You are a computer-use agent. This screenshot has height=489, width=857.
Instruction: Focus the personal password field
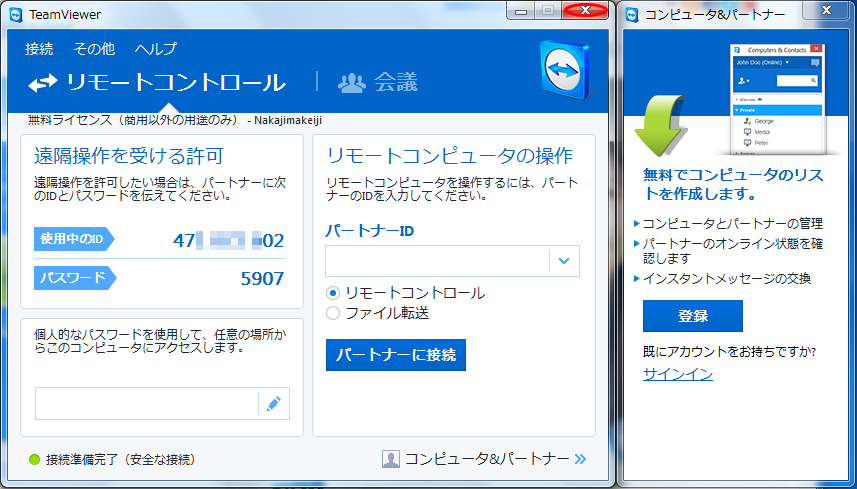(x=146, y=404)
